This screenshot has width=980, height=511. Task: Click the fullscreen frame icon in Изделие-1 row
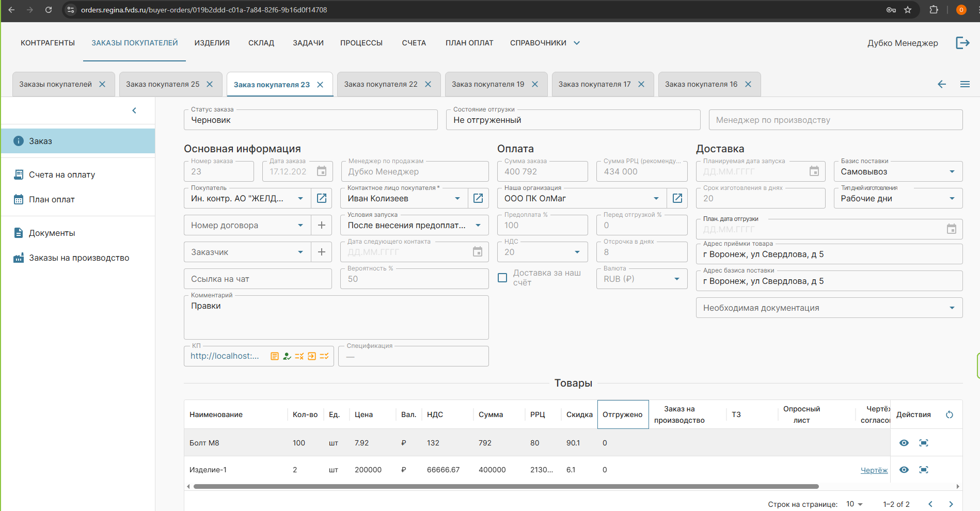[x=924, y=470]
